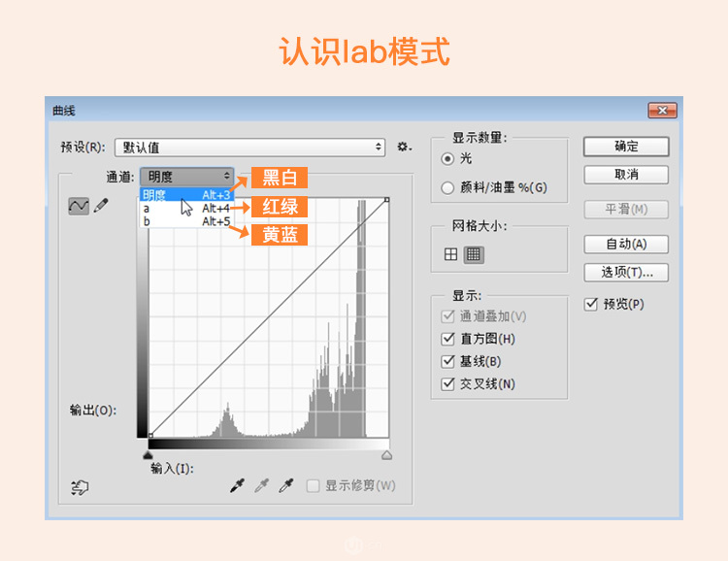Click the 取消 button
The height and width of the screenshot is (561, 728).
point(626,175)
